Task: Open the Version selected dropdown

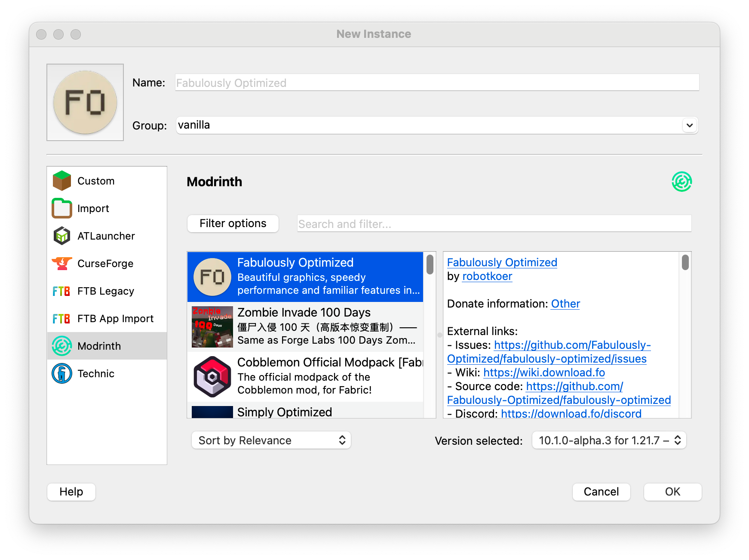Action: (x=609, y=440)
